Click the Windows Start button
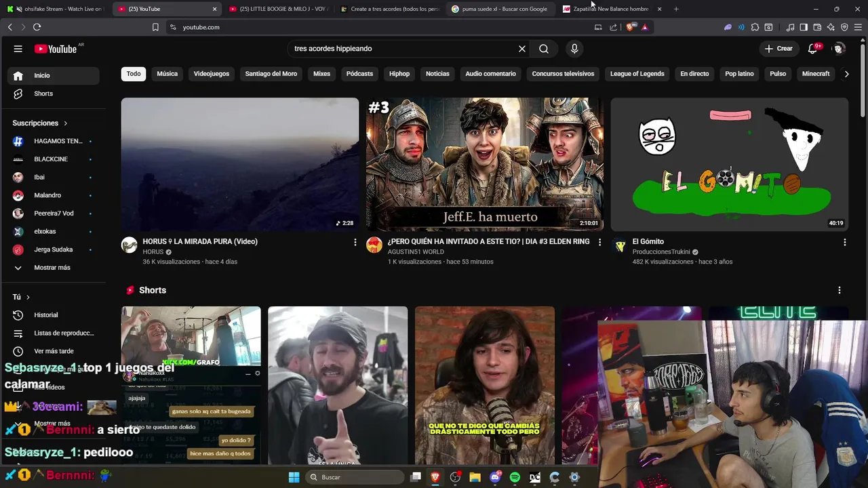Viewport: 868px width, 488px height. [294, 477]
